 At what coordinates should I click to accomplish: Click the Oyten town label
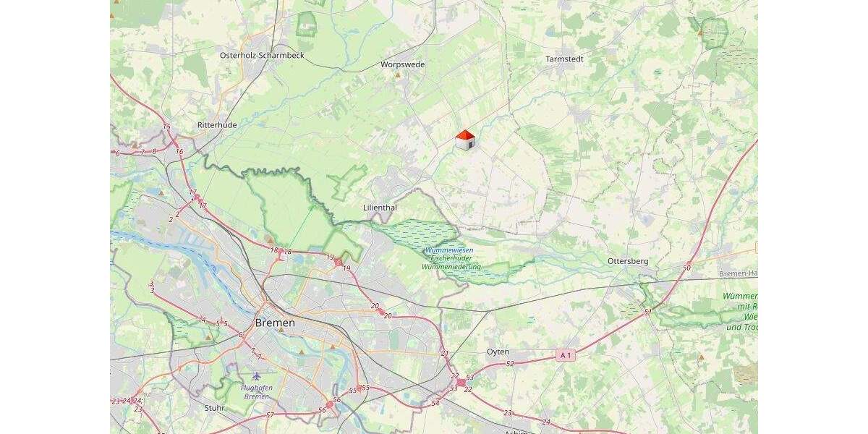pos(498,352)
